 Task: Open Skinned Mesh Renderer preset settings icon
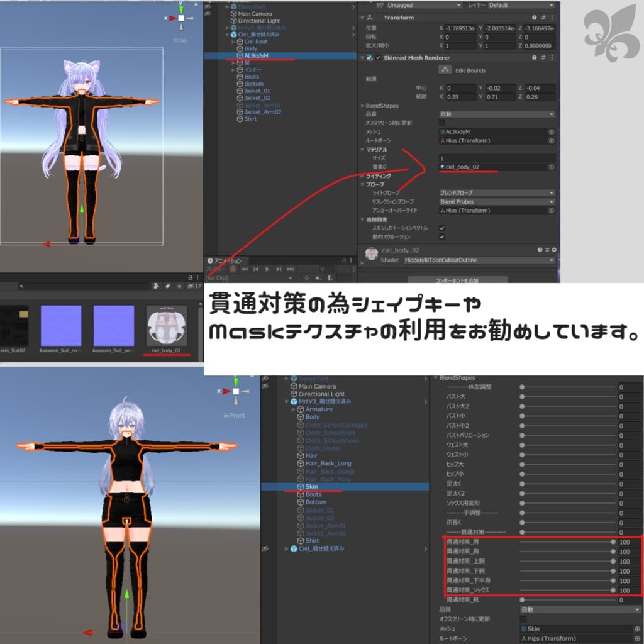coord(543,57)
